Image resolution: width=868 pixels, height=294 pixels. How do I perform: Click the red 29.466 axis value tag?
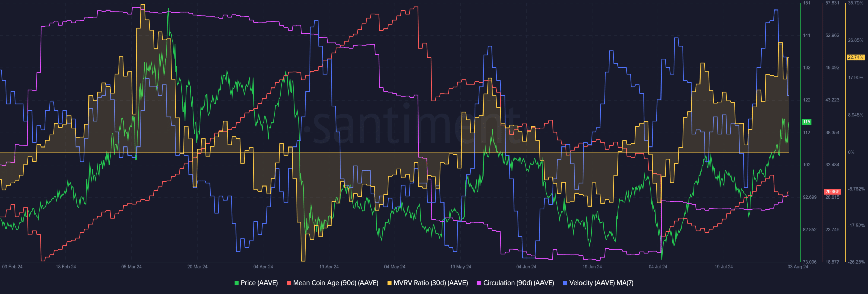tap(832, 192)
